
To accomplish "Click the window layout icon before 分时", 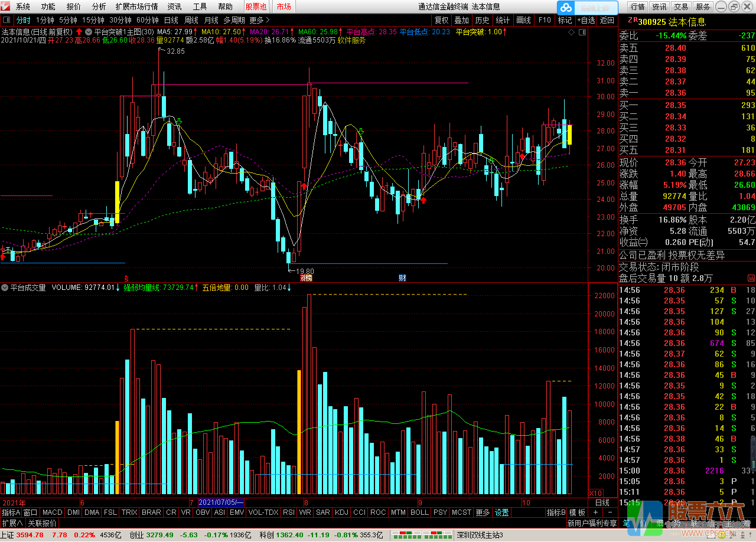I will (x=6, y=20).
